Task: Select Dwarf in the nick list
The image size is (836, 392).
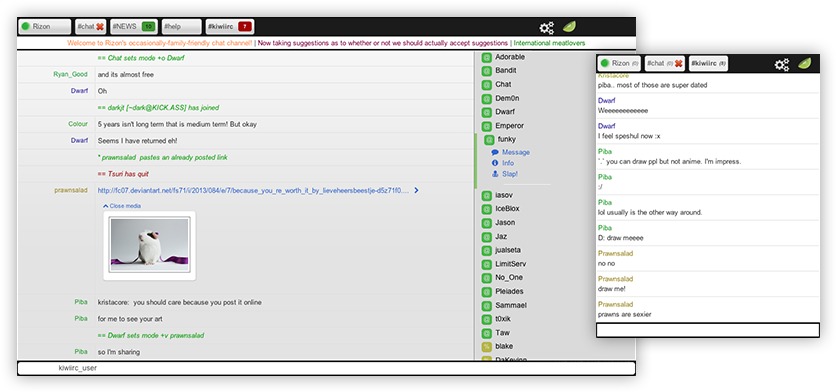Action: click(x=504, y=113)
